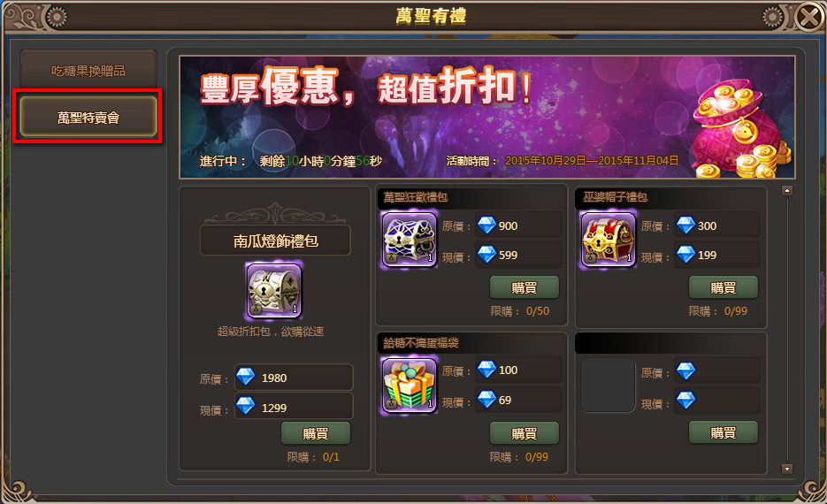Click the 南瓜燈飾禮包 silver chest icon
This screenshot has height=504, width=827.
(274, 291)
